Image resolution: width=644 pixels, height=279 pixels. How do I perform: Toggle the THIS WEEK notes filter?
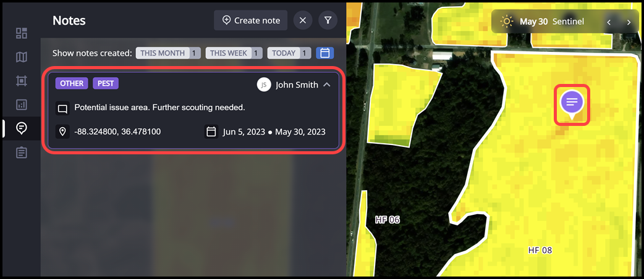234,53
